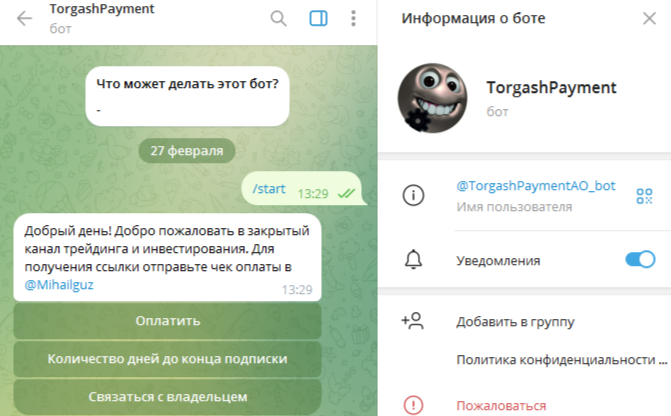This screenshot has width=671, height=416.
Task: Check days until subscription end button
Action: [x=167, y=359]
